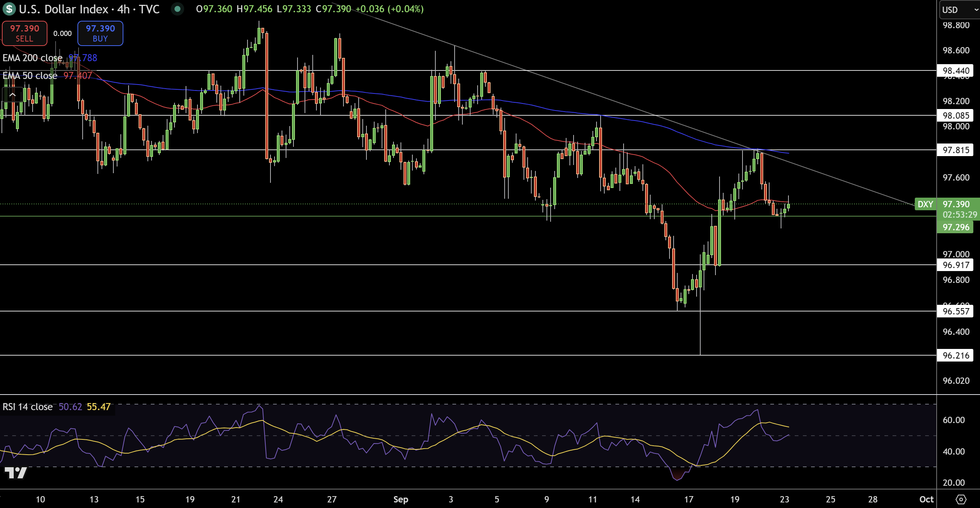Click date 23 on the time axis

coord(784,499)
